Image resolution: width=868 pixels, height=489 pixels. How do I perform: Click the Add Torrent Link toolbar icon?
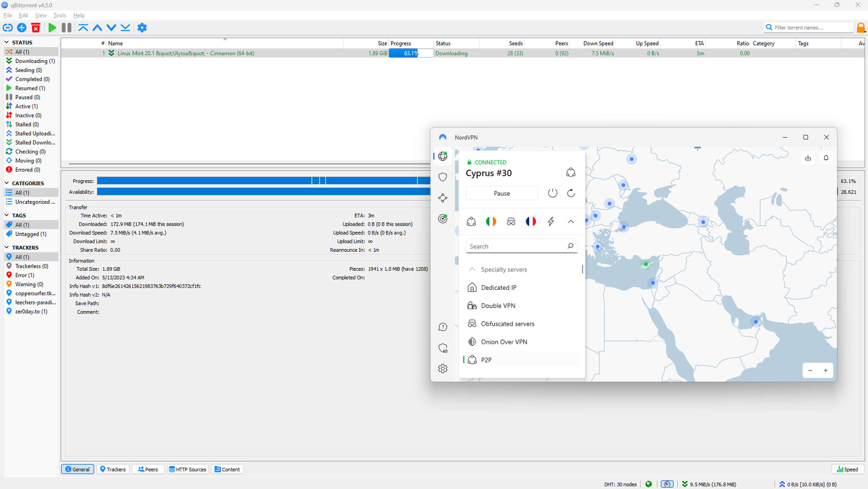pos(7,27)
